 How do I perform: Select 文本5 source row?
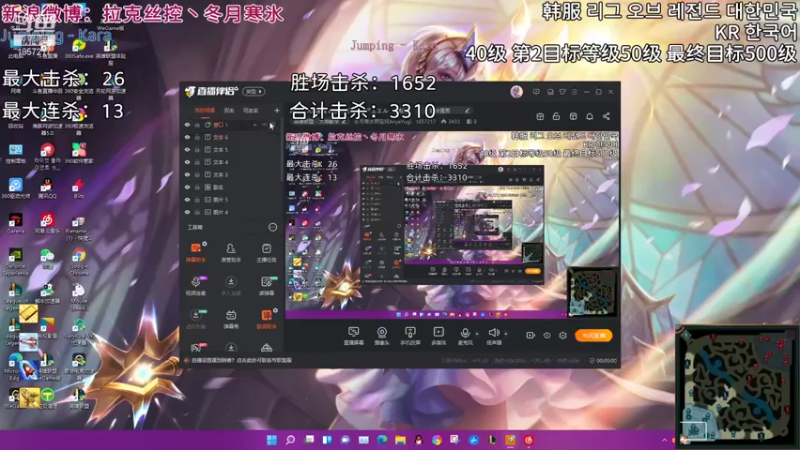tap(231, 149)
